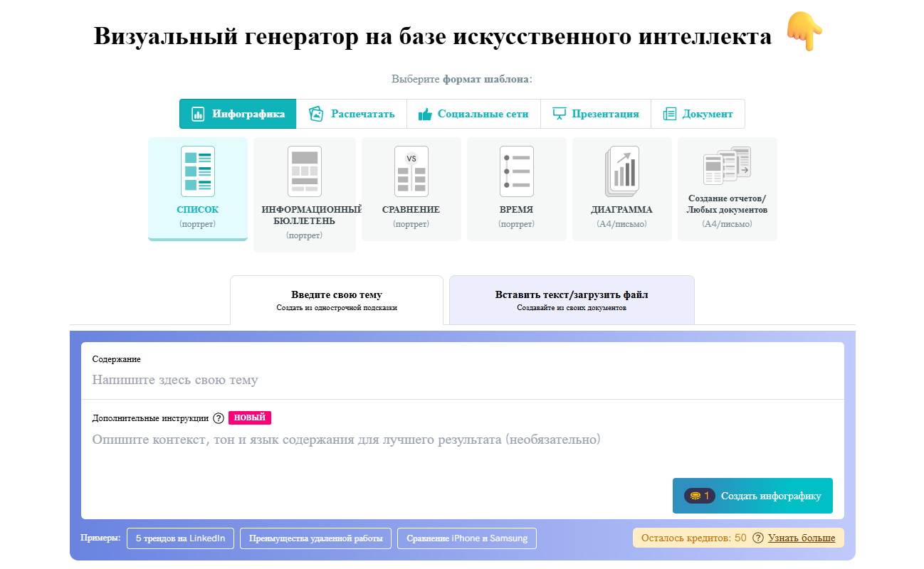This screenshot has width=924, height=569.
Task: Click the help icon beside Дополнительные инструкции
Action: pos(219,418)
